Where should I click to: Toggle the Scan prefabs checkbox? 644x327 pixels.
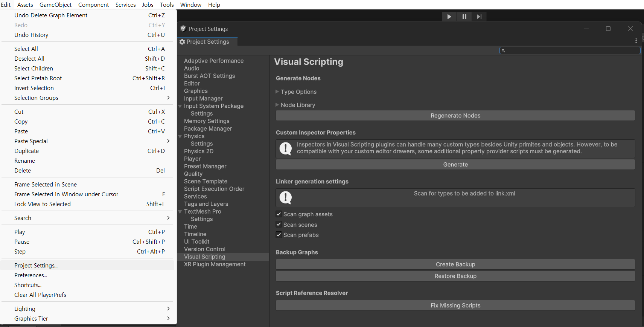coord(279,235)
